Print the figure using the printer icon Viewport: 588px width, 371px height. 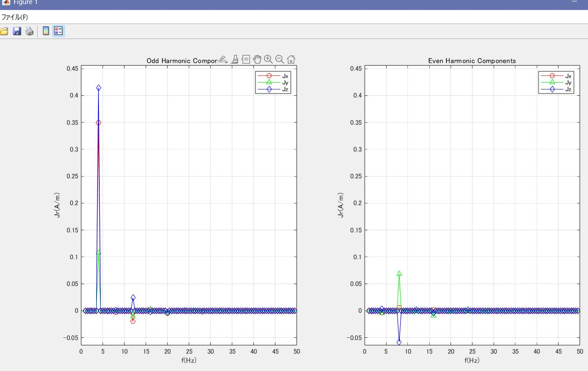click(29, 31)
